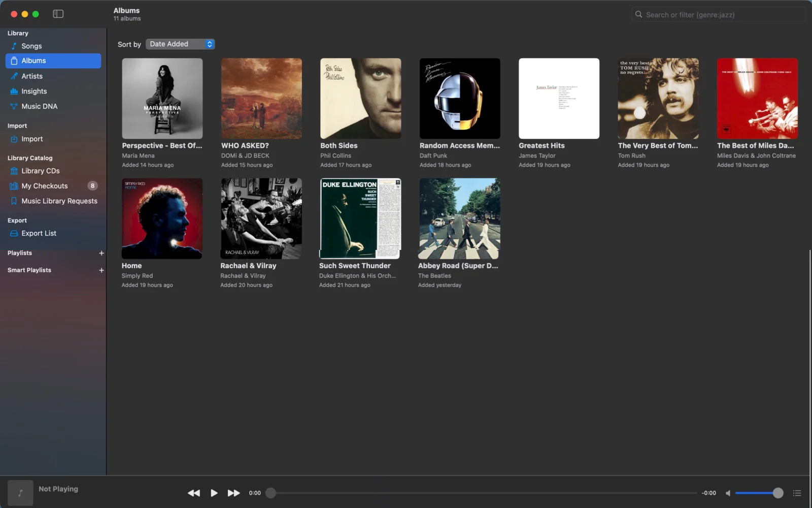Select the Albums sidebar item
This screenshot has height=508, width=812.
pyautogui.click(x=53, y=60)
